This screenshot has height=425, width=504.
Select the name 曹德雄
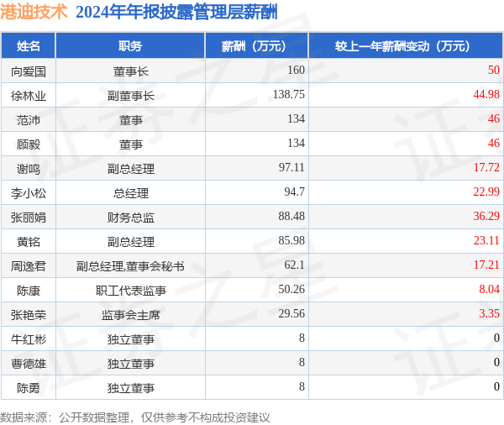29,364
